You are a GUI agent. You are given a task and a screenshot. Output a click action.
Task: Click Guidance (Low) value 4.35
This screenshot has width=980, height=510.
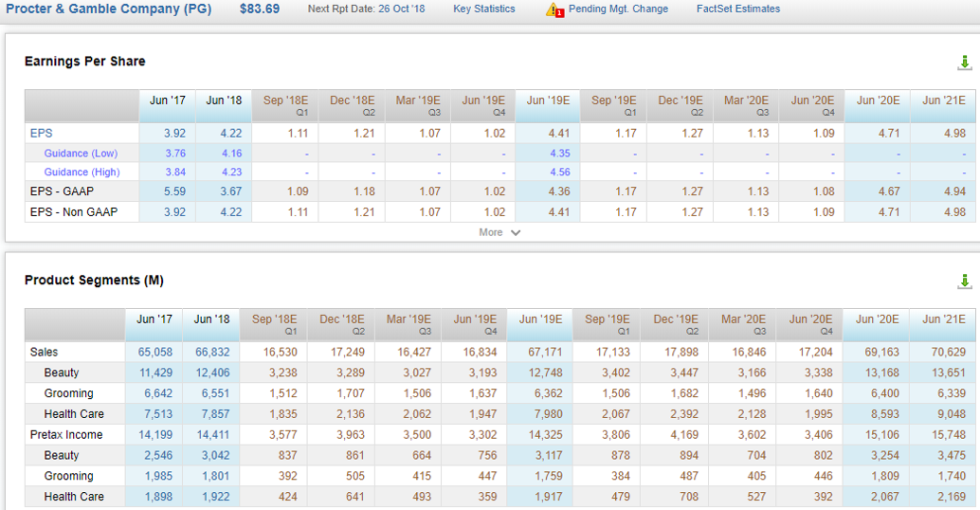point(559,154)
